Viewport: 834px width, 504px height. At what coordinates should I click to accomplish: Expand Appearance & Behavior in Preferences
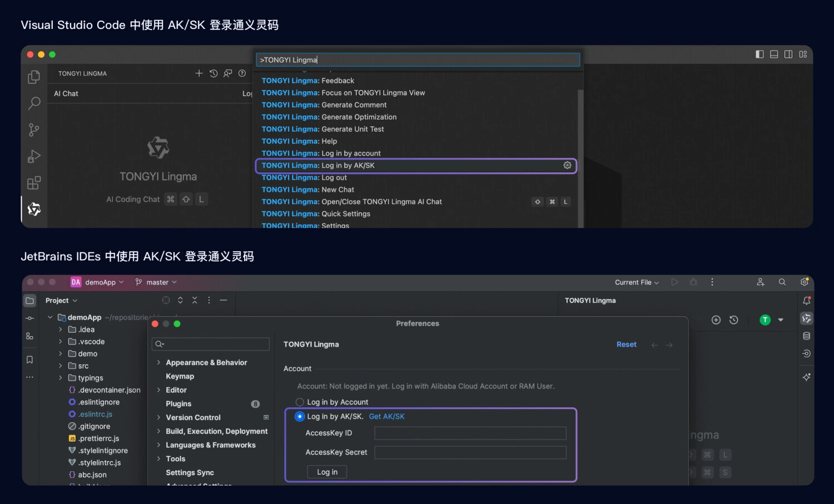[158, 362]
